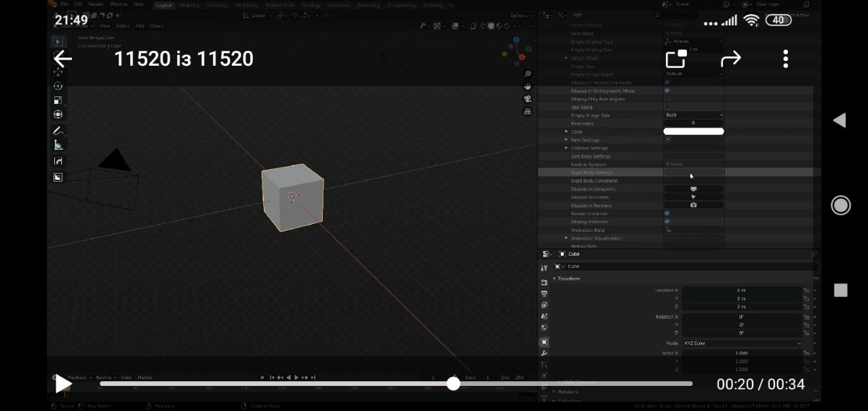The image size is (868, 411).
Task: Open the Tool properties tab
Action: pos(544,268)
